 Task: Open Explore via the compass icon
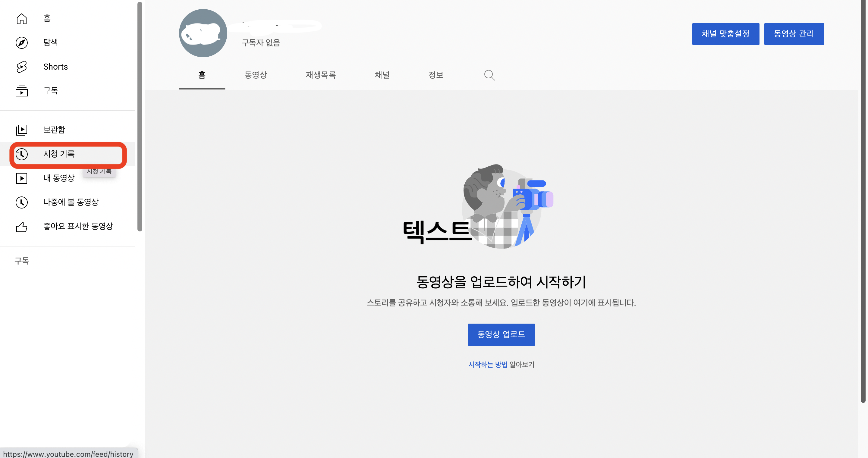[x=22, y=42]
